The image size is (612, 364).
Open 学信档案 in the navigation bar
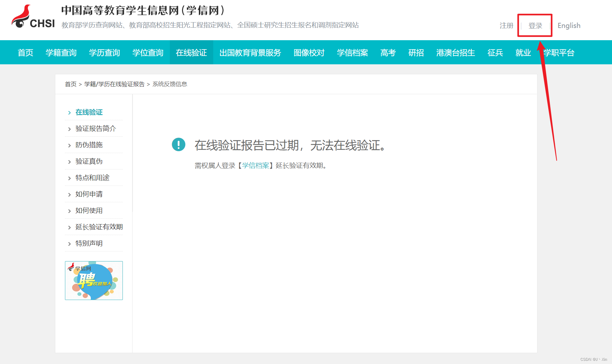tap(352, 52)
